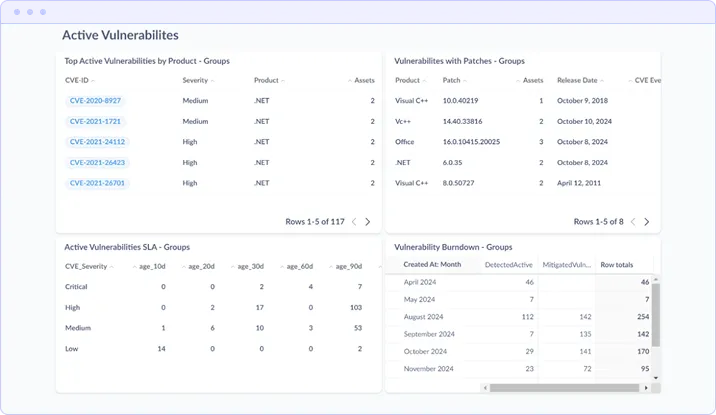Click patch version 14.40.33816
716x415 pixels.
[463, 121]
